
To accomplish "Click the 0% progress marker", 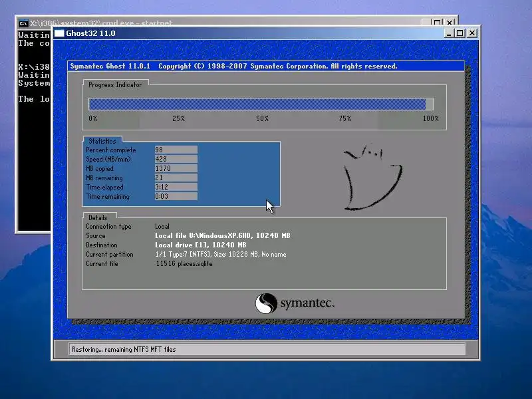I will click(93, 118).
